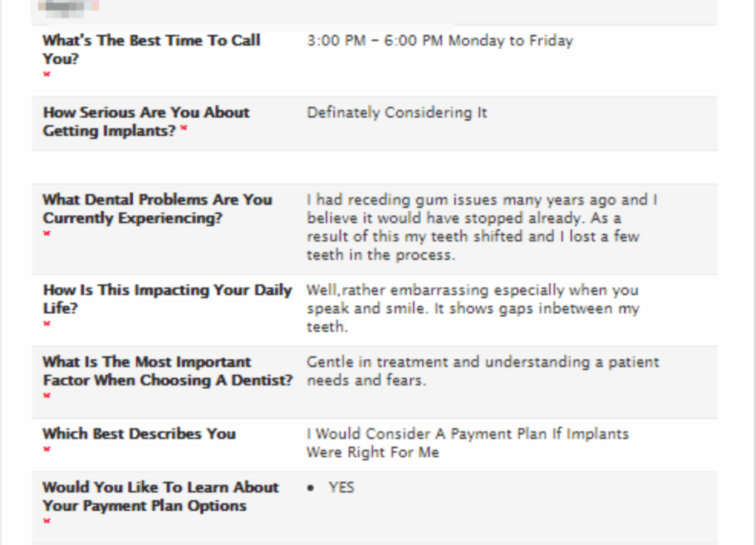Click the required asterisk below Daily Life question
The image size is (756, 545).
click(x=47, y=323)
